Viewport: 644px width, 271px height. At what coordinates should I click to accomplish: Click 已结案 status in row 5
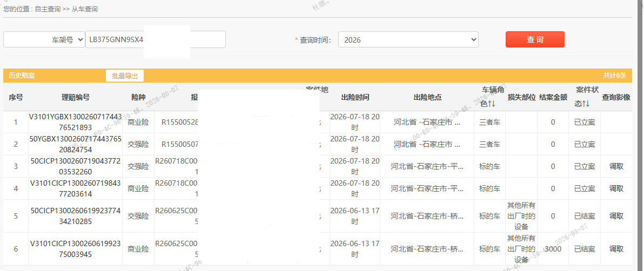click(x=585, y=216)
